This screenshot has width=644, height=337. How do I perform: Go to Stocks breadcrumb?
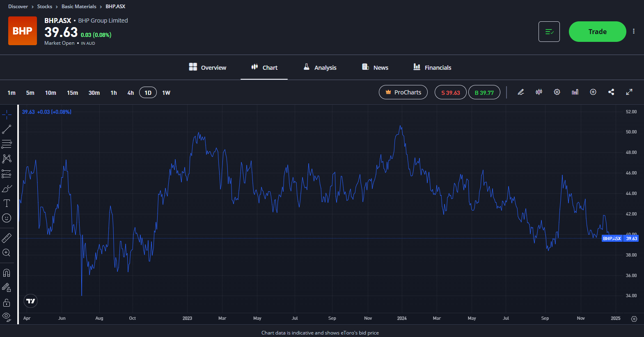click(45, 7)
